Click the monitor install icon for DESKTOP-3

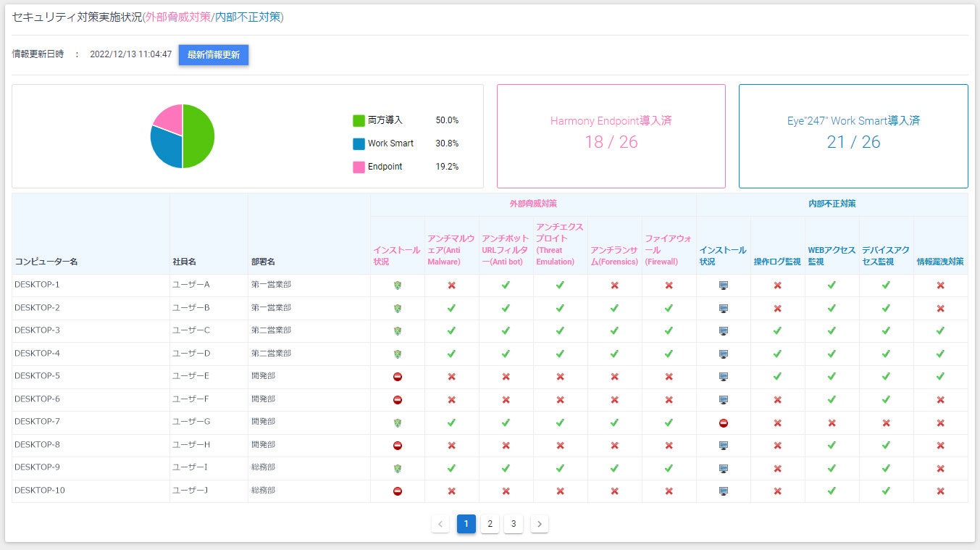[723, 331]
